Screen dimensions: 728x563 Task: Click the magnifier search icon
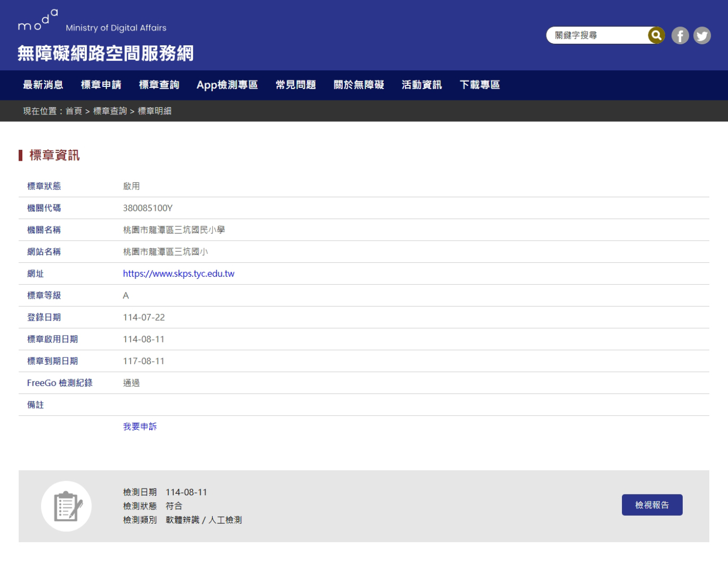click(656, 35)
